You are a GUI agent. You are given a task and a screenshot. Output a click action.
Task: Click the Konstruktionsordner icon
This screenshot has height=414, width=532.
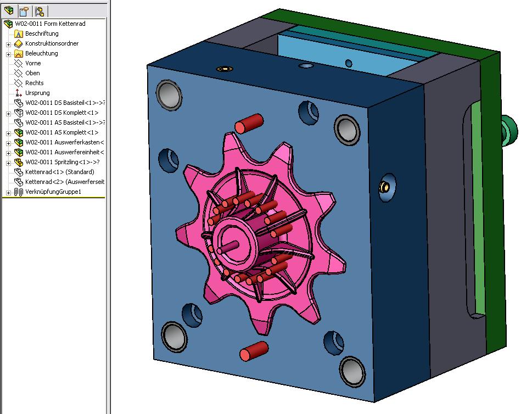19,43
